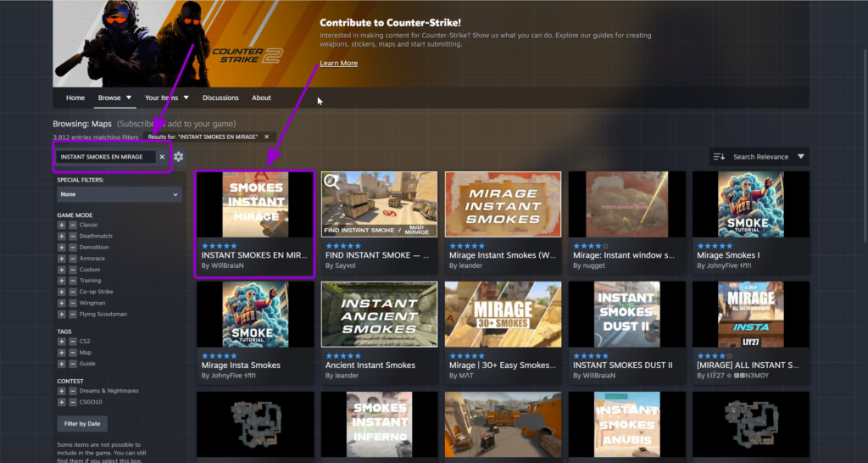Open the search options gear icon
Image resolution: width=868 pixels, height=463 pixels.
178,157
